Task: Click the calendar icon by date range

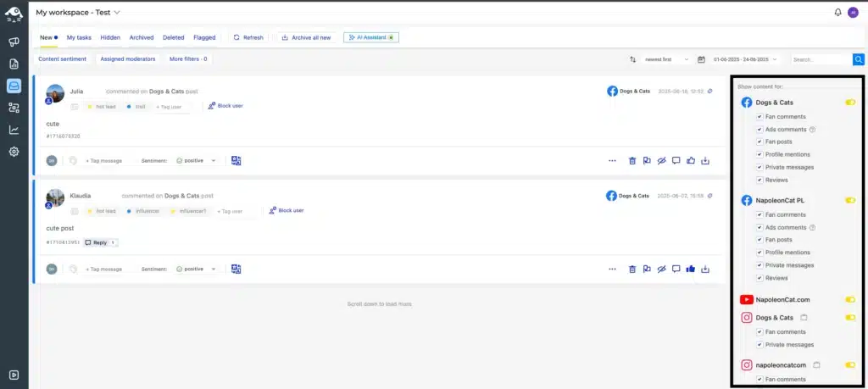Action: [x=701, y=59]
